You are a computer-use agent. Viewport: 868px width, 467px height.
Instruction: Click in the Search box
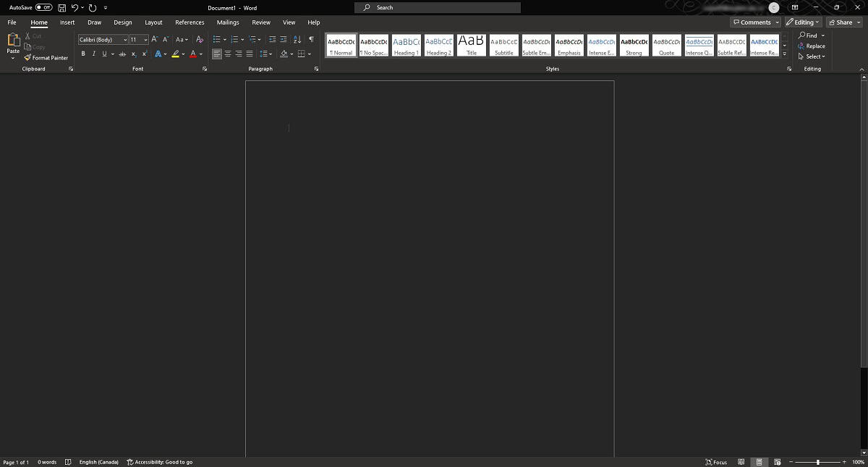click(438, 7)
